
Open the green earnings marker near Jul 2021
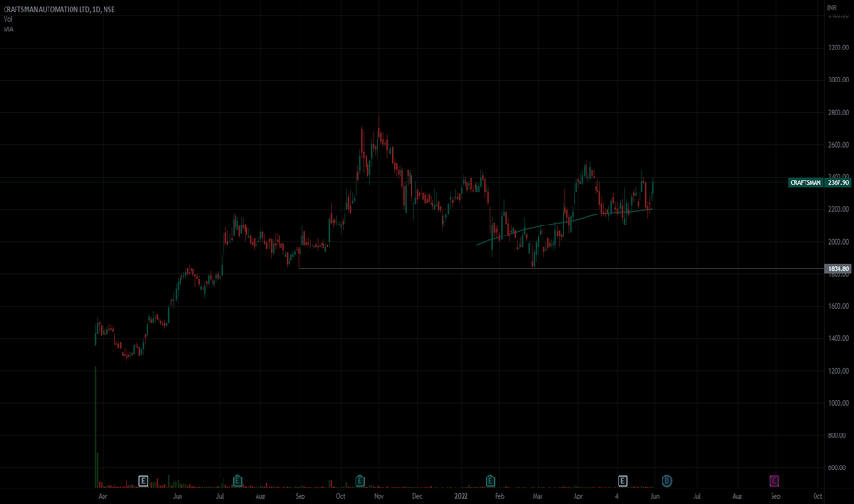coord(237,480)
